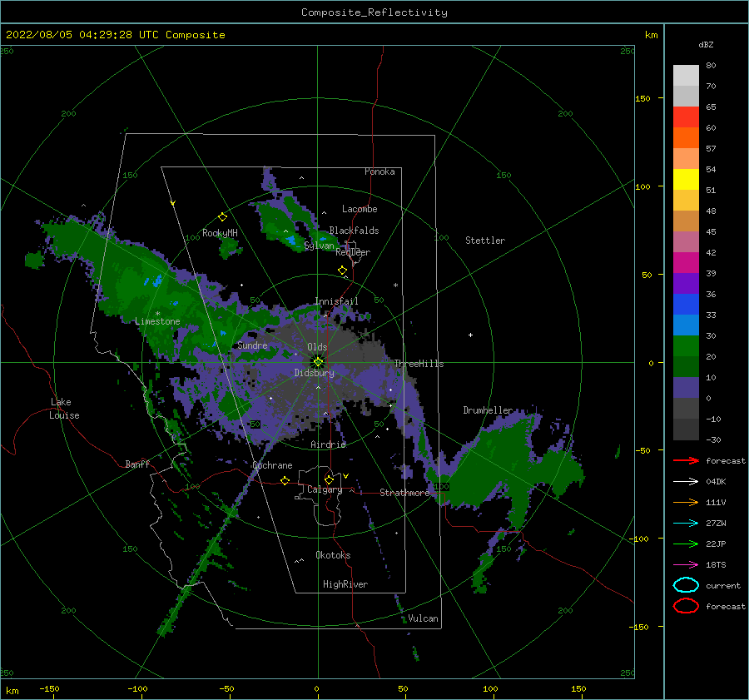Viewport: 749px width, 700px height.
Task: Click the Stettler city label
Action: tap(485, 241)
